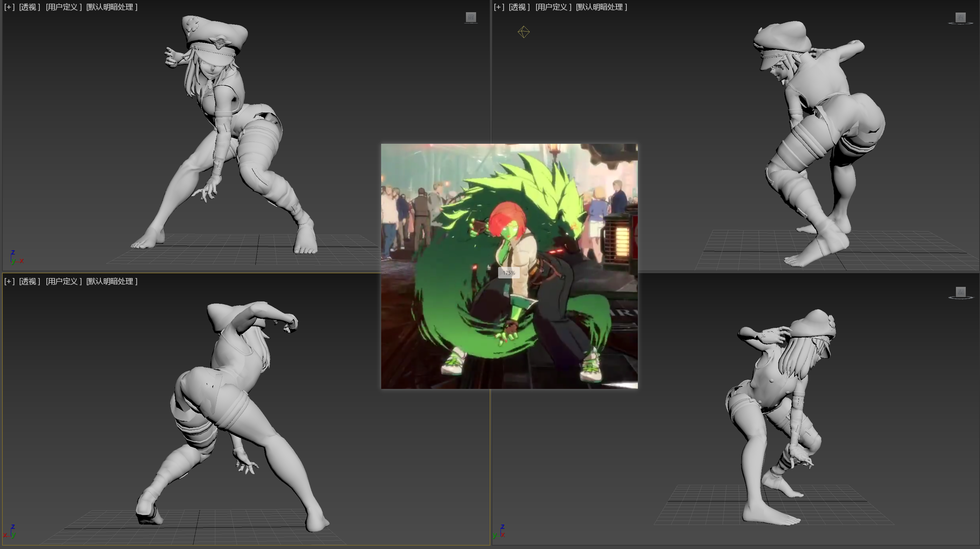Screen dimensions: 980x549
Task: Open 默认明暗处理 shading menu in bottom-left viewport
Action: [x=112, y=281]
